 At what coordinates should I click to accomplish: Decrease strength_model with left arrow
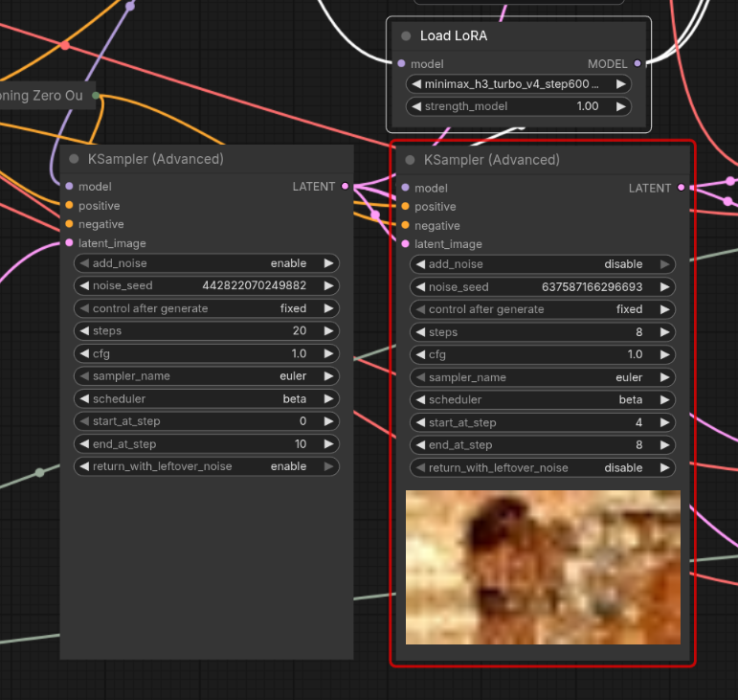[x=416, y=106]
